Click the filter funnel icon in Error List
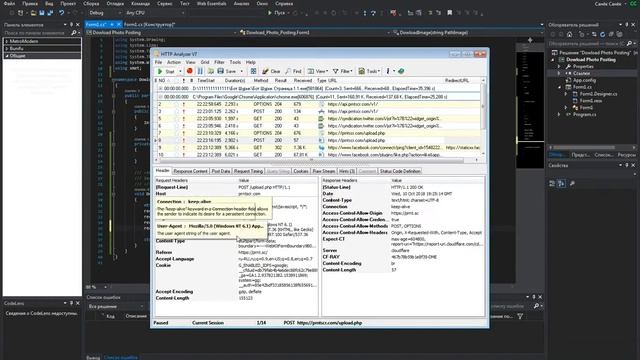The height and width of the screenshot is (360, 640). pyautogui.click(x=520, y=316)
